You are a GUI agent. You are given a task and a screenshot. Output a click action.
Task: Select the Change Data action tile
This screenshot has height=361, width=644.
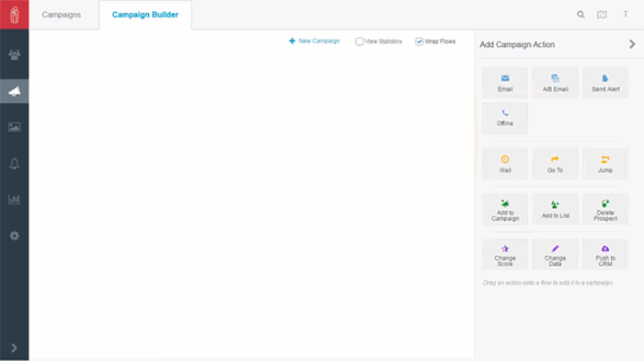(556, 254)
